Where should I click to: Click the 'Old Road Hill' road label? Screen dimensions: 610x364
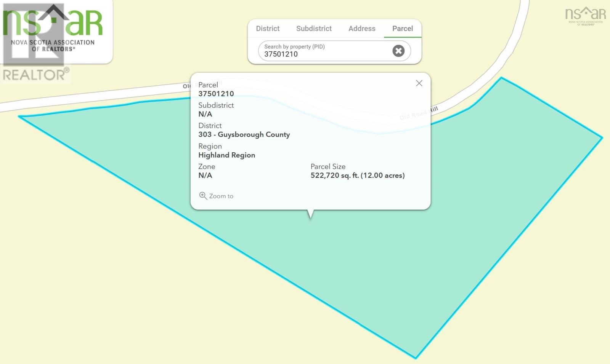(x=419, y=113)
